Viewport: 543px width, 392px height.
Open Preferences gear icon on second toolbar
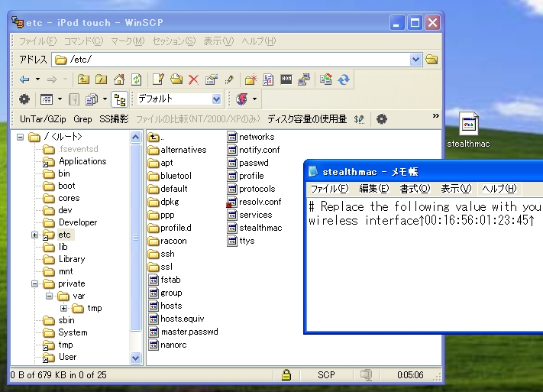(x=24, y=99)
